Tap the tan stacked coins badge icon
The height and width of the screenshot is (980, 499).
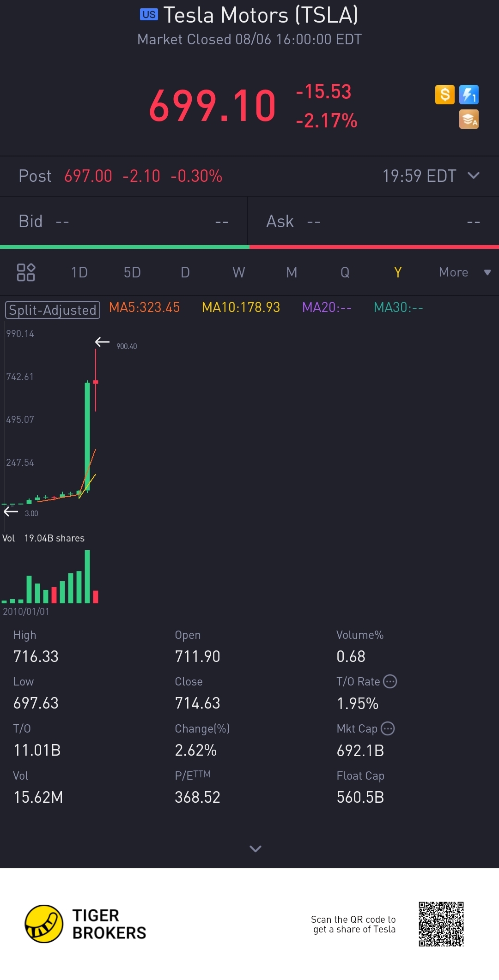click(x=469, y=119)
